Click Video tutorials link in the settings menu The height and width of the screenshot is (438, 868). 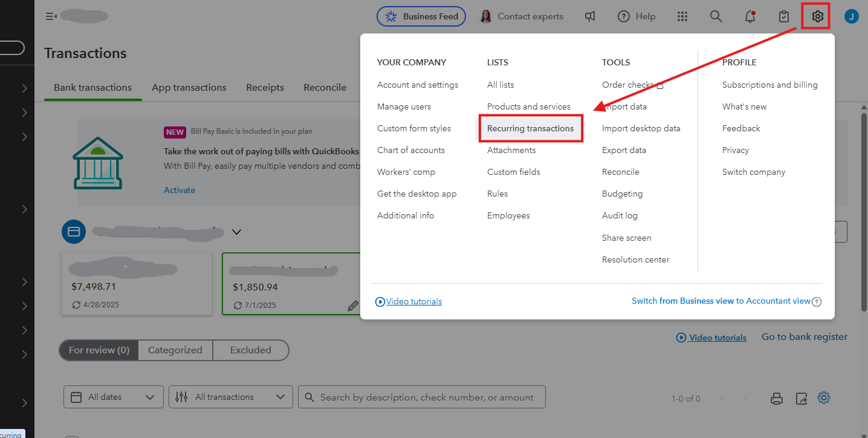coord(414,301)
